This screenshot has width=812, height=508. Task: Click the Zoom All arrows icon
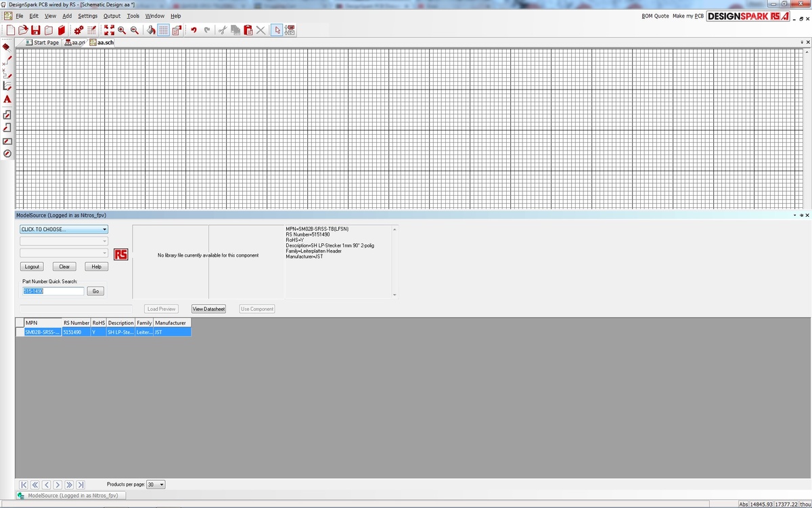109,30
